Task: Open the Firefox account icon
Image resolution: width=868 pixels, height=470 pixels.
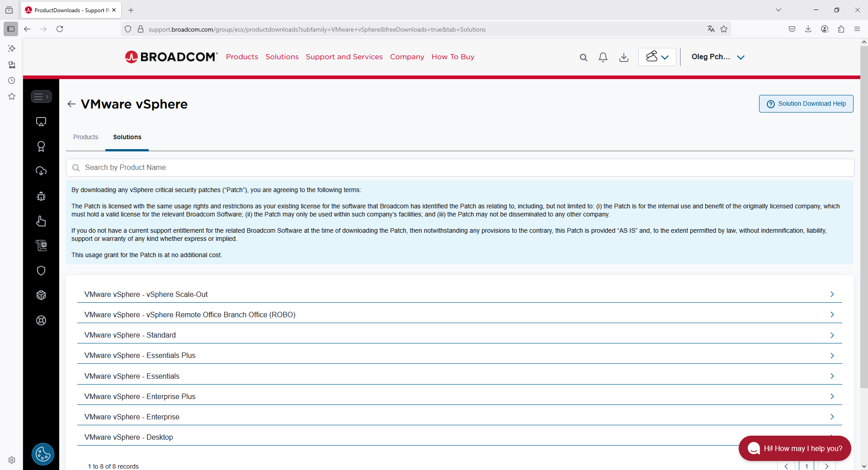Action: tap(825, 29)
